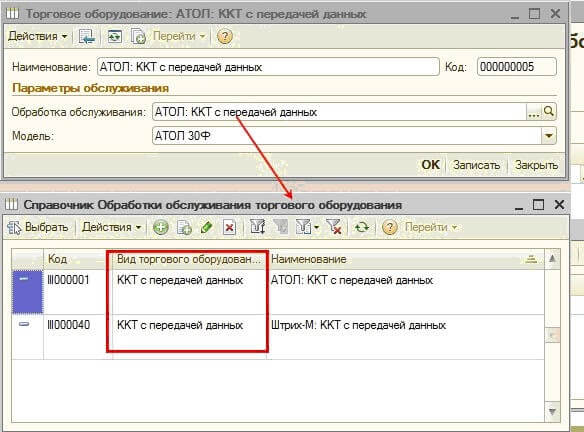Click the Наименование input field
The width and height of the screenshot is (584, 432).
coord(268,67)
